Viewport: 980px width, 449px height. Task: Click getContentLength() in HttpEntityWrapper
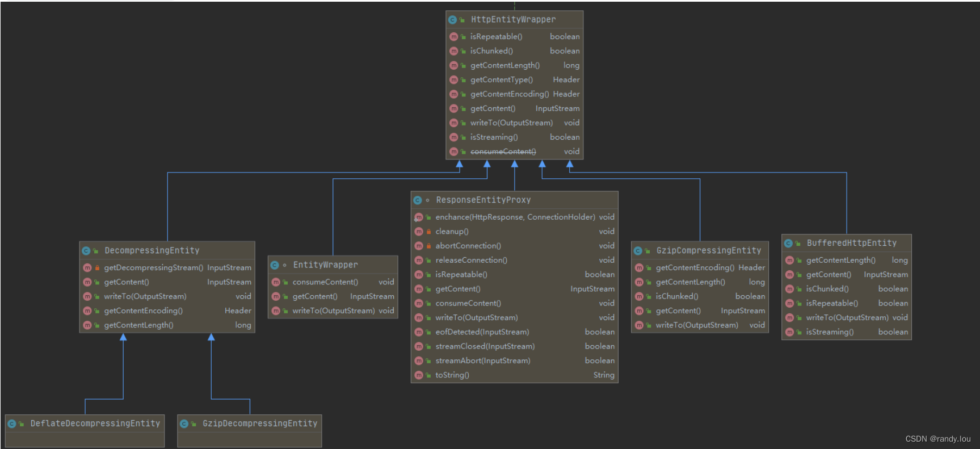(x=505, y=66)
